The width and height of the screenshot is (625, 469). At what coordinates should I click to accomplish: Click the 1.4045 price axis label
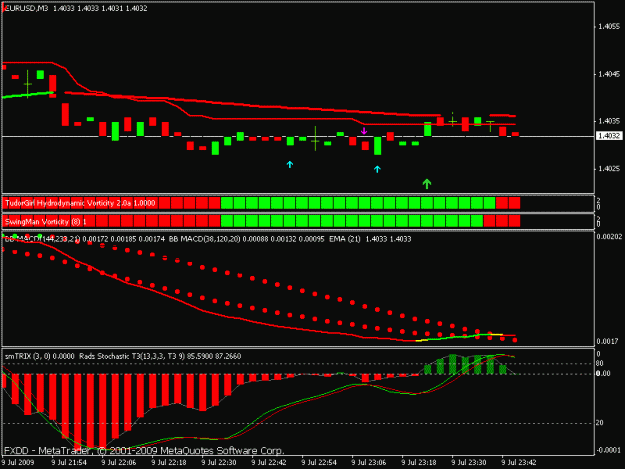(609, 74)
